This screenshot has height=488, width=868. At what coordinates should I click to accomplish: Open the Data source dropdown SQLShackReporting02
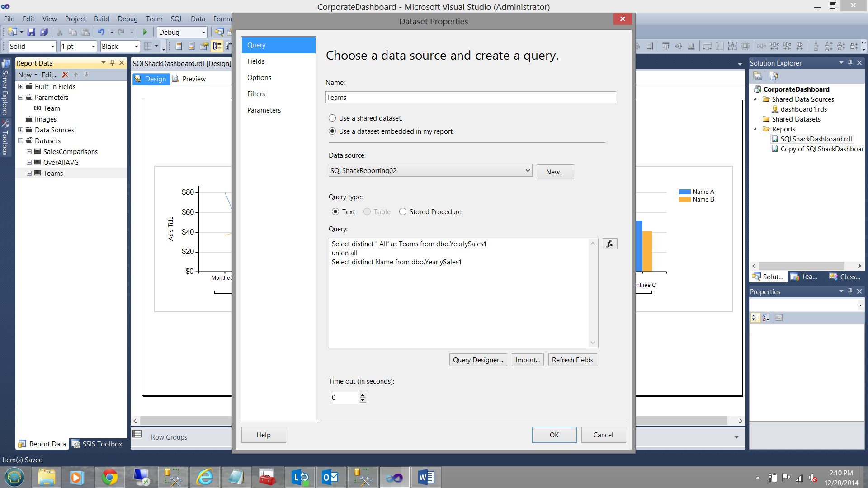click(x=527, y=170)
